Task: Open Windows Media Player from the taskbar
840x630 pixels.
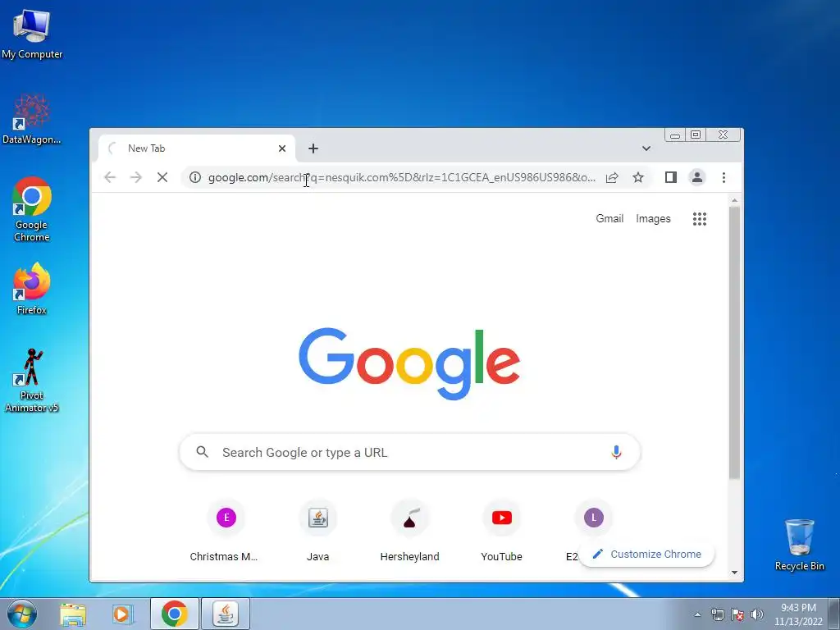Action: click(122, 614)
